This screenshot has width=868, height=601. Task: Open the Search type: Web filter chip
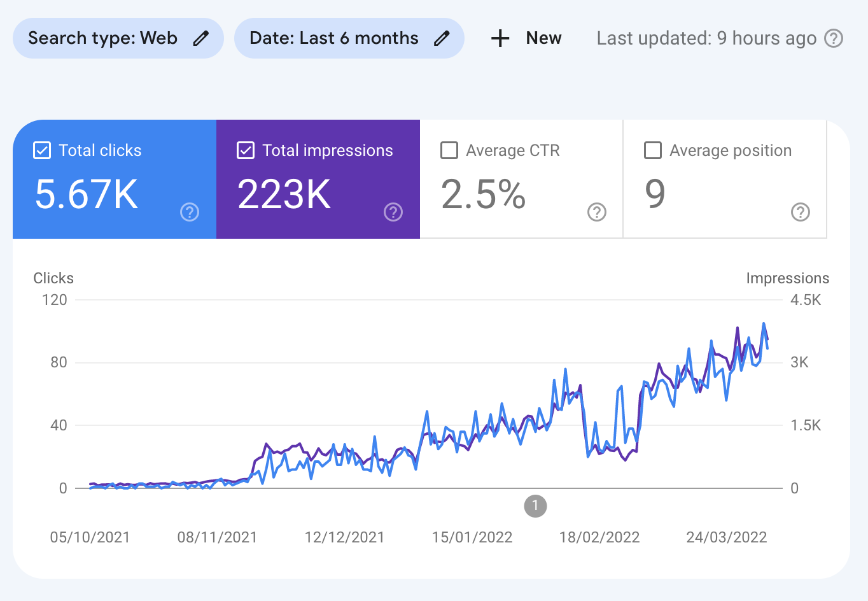pyautogui.click(x=118, y=38)
